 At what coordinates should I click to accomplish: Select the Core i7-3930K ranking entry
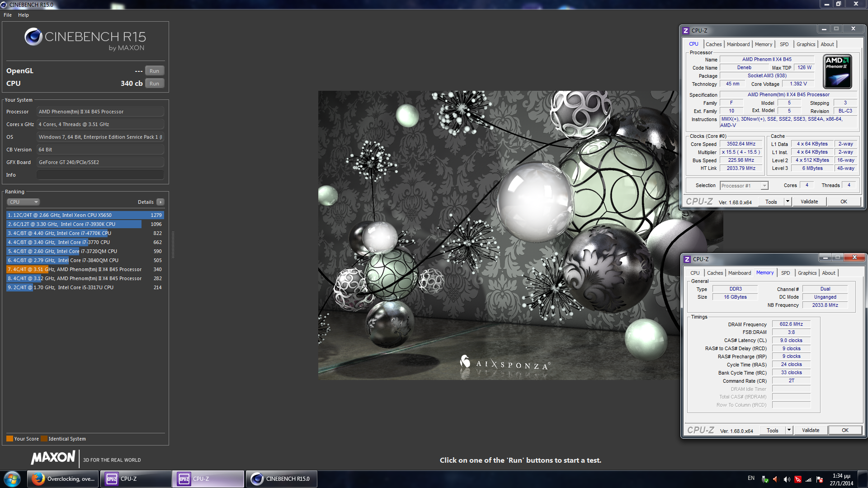coord(85,224)
